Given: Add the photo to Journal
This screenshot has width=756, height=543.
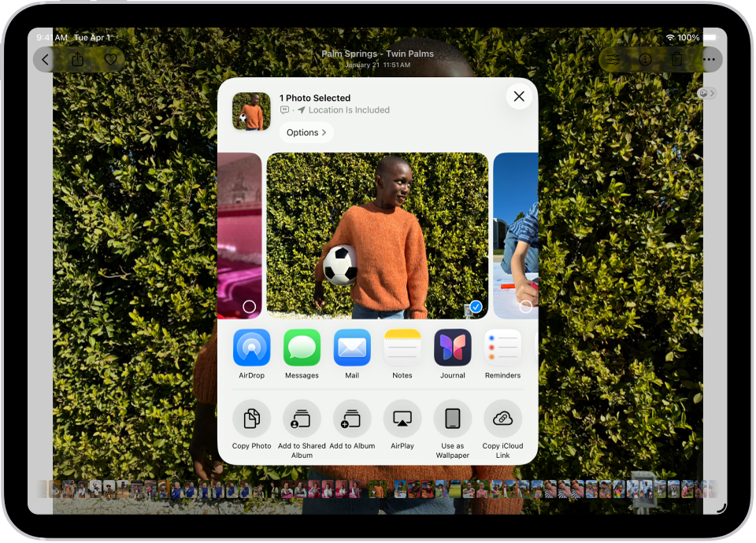Looking at the screenshot, I should [x=453, y=347].
